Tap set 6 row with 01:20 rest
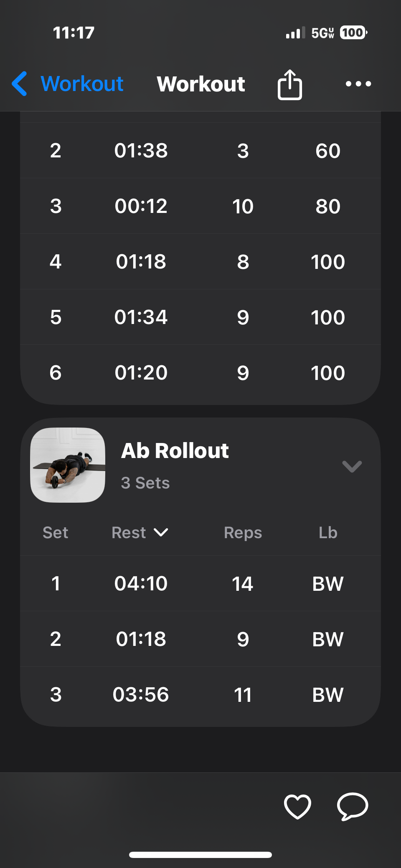This screenshot has width=401, height=868. (x=200, y=372)
